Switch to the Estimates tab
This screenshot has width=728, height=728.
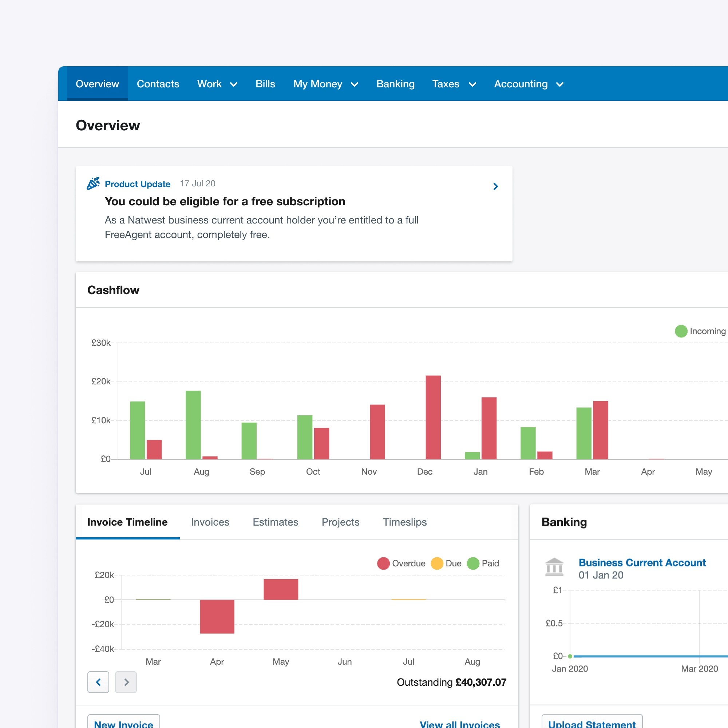(x=276, y=522)
